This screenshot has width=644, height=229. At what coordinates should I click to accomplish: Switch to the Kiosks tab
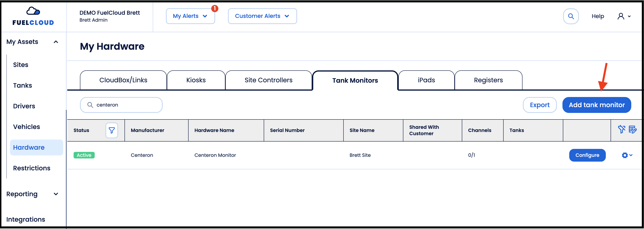click(x=196, y=80)
